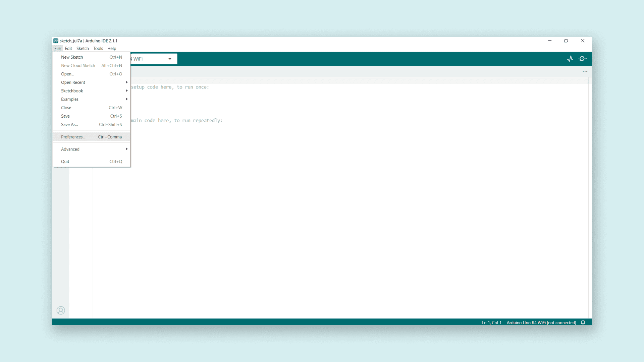Screen dimensions: 644x362
Task: Open the Sketch menu
Action: point(83,48)
